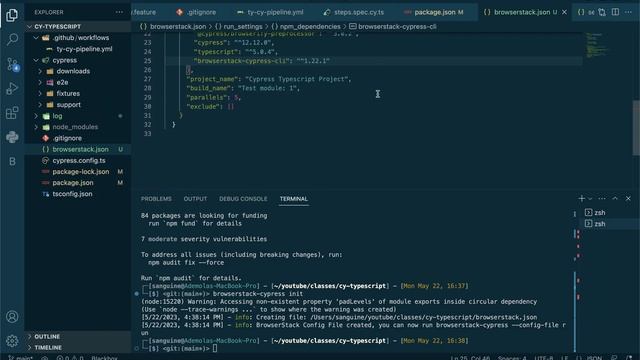
Task: Open the Explorer view in activity bar
Action: click(12, 15)
